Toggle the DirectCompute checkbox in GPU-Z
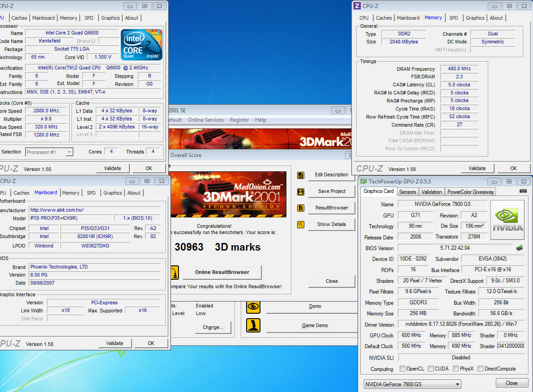Screen dimensions: 533x392 click(481, 369)
